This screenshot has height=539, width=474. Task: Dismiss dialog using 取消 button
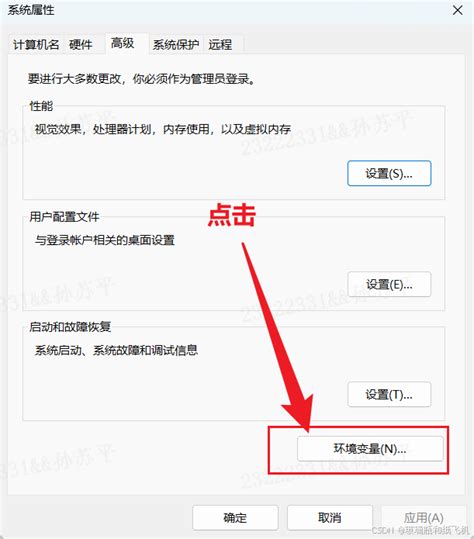click(x=330, y=518)
